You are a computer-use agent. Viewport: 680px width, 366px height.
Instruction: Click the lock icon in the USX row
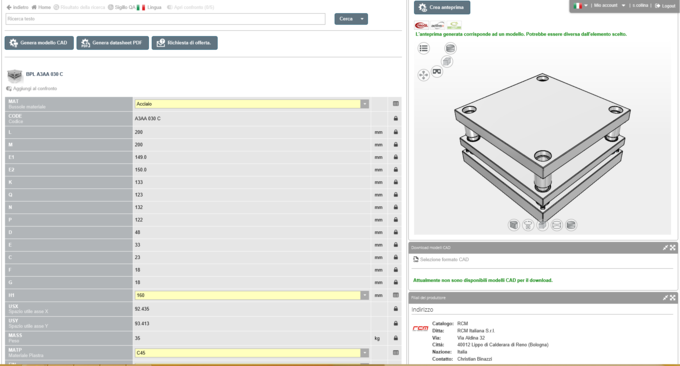(x=396, y=309)
